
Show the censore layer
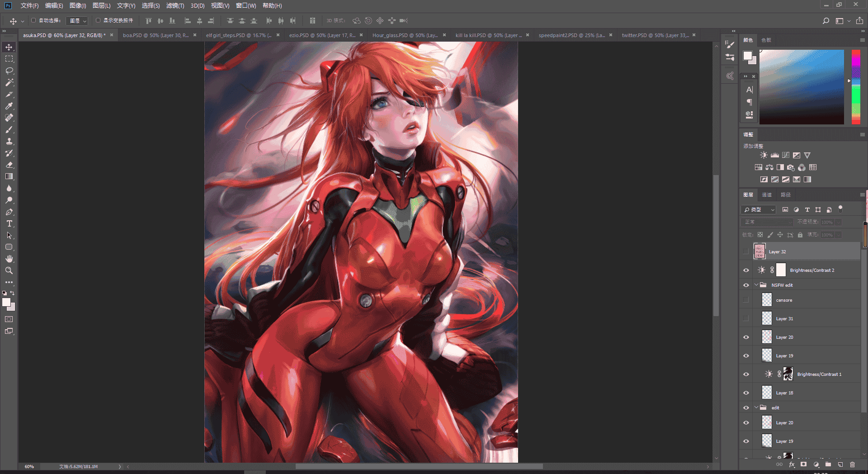pos(746,300)
